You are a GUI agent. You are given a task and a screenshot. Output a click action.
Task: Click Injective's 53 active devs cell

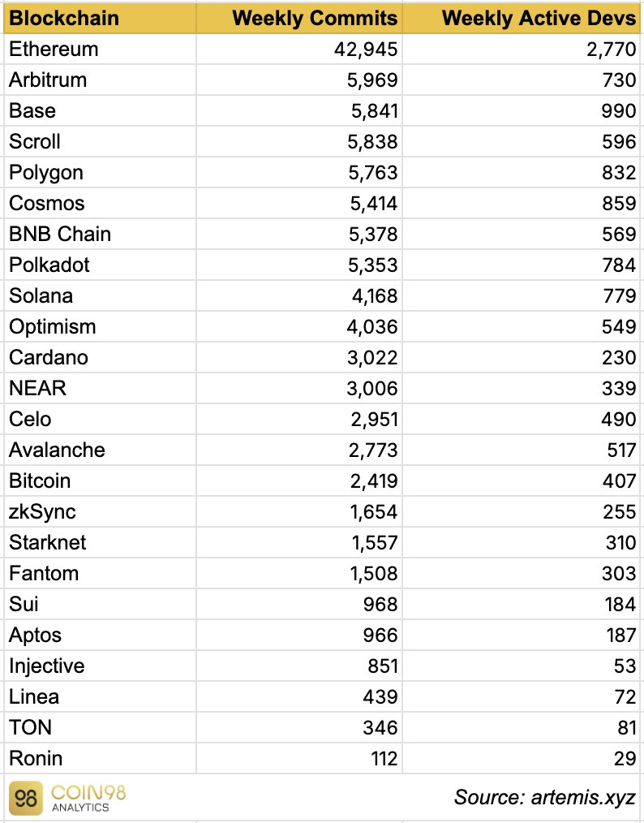[625, 666]
